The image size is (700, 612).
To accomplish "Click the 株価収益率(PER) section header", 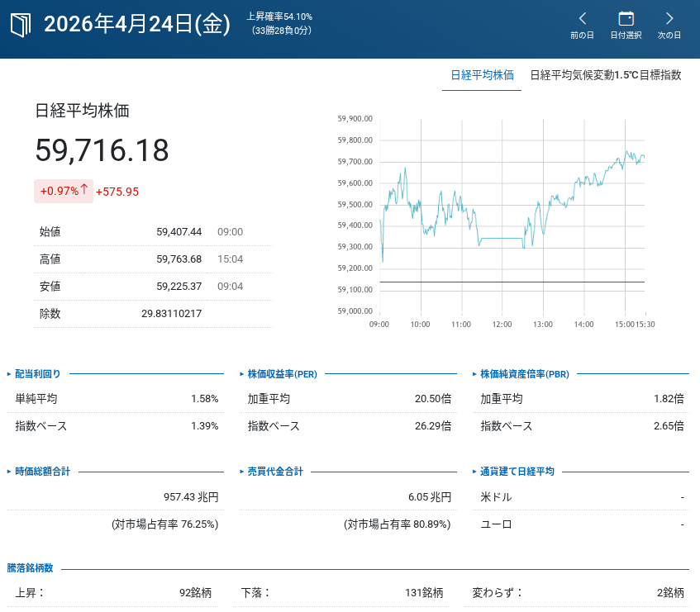I will tap(282, 374).
